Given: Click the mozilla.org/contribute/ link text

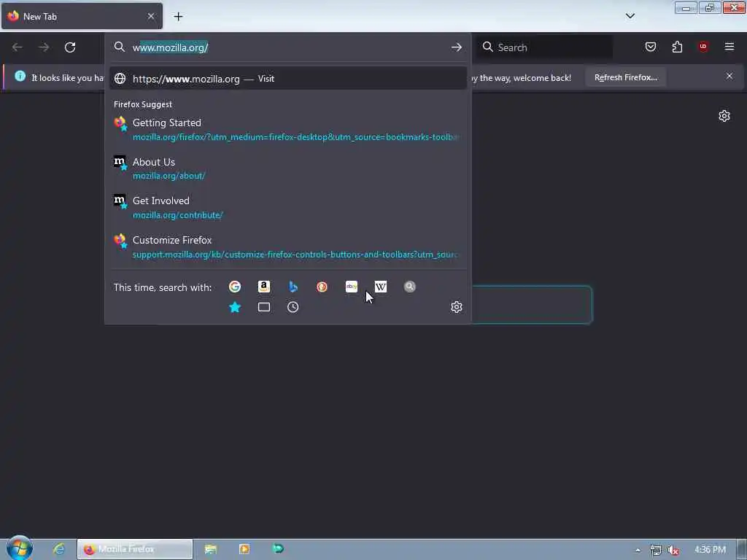Looking at the screenshot, I should [178, 215].
